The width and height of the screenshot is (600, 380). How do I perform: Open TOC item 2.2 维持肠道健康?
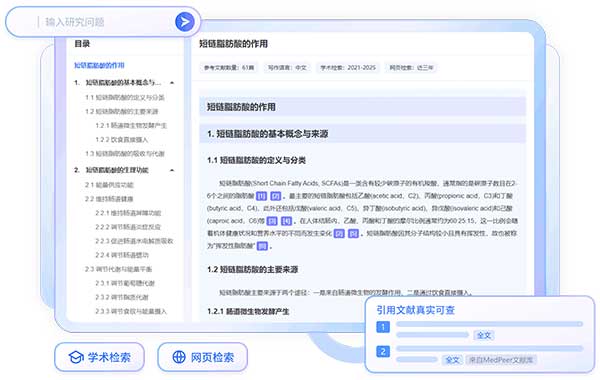[x=109, y=199]
